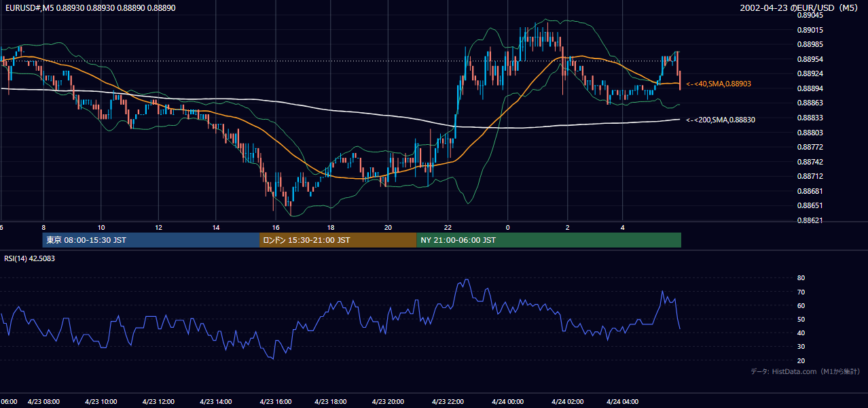Click the RSI(14) 42.5083 indicator label
Image resolution: width=868 pixels, height=408 pixels.
(30, 258)
